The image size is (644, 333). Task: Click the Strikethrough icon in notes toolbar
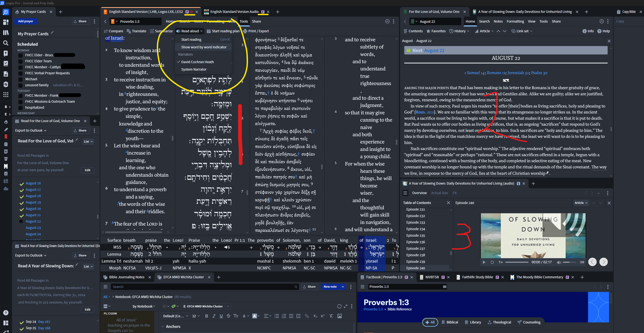point(228,316)
